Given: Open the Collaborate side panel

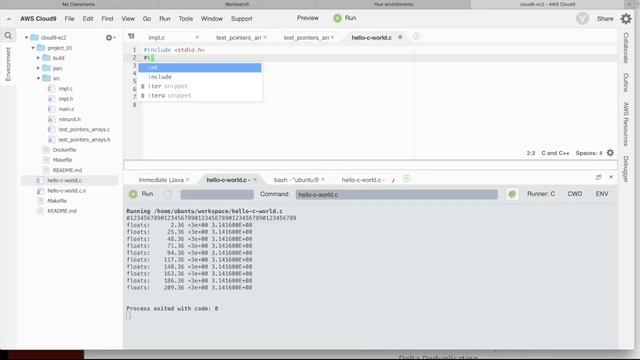Looking at the screenshot, I should (626, 48).
